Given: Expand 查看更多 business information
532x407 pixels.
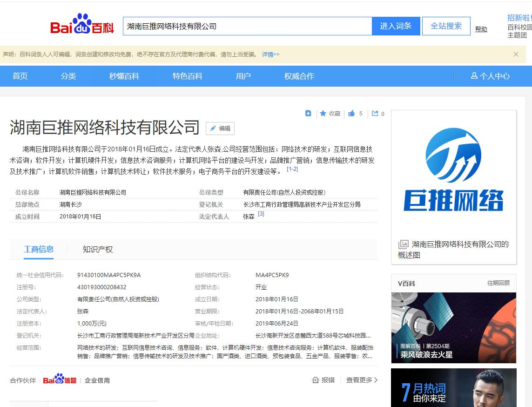Looking at the screenshot, I should pyautogui.click(x=362, y=380).
